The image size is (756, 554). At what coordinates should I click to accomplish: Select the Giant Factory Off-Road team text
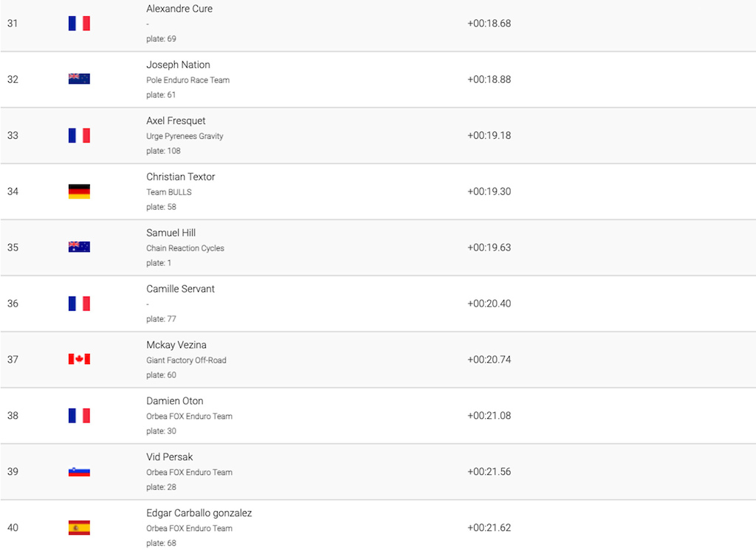tap(186, 360)
